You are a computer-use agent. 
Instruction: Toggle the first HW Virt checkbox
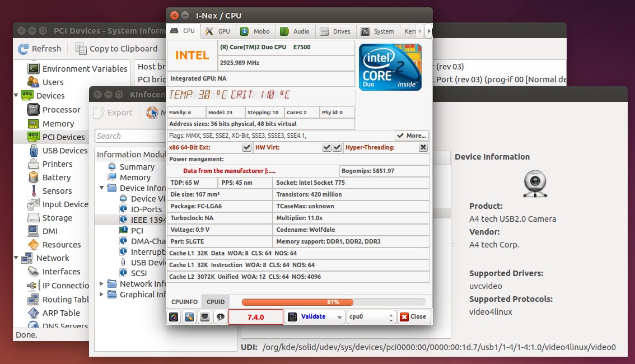point(326,147)
